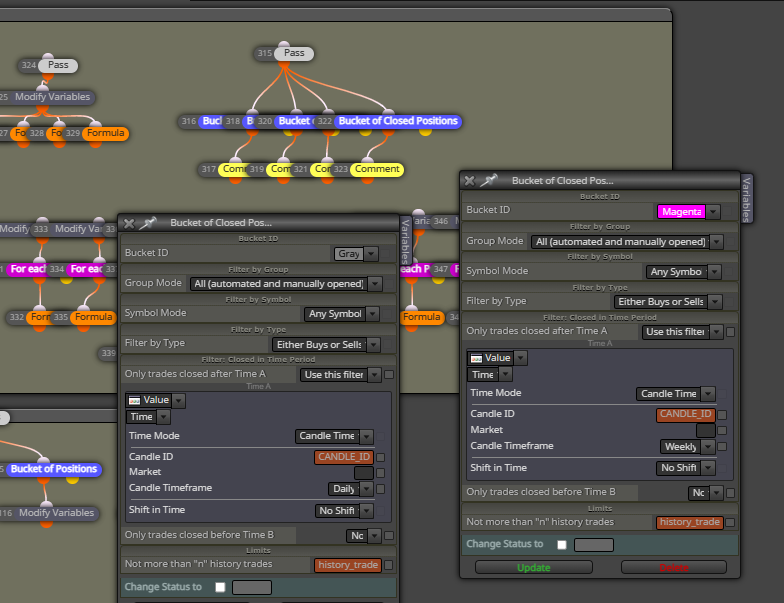Open Gray Bucket ID dropdown
The height and width of the screenshot is (603, 784).
click(x=372, y=254)
